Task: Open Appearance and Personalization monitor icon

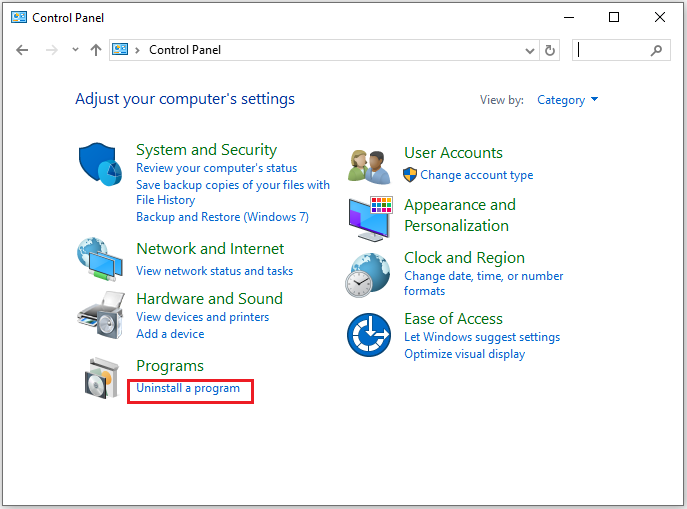Action: click(x=371, y=219)
